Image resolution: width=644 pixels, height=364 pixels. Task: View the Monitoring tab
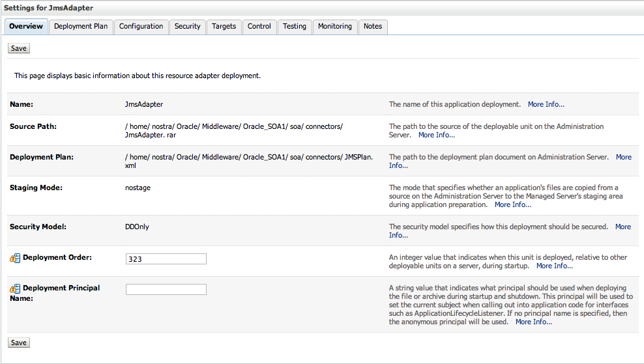tap(334, 27)
